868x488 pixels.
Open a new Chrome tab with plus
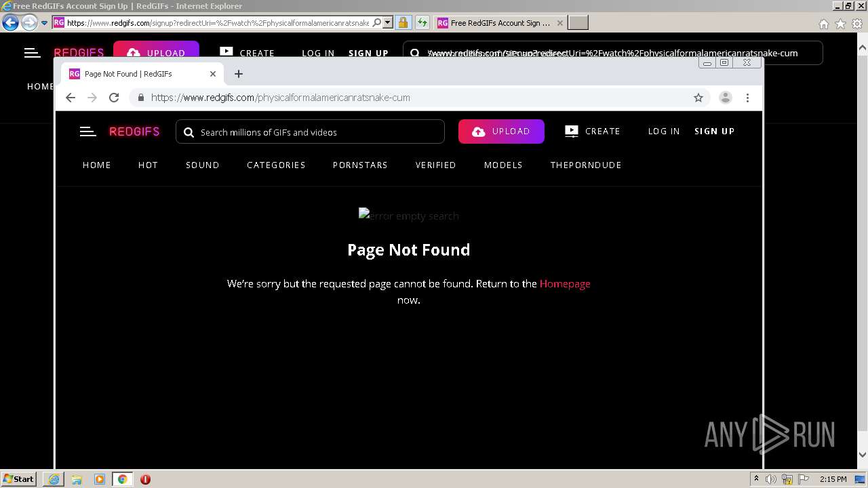(x=238, y=74)
